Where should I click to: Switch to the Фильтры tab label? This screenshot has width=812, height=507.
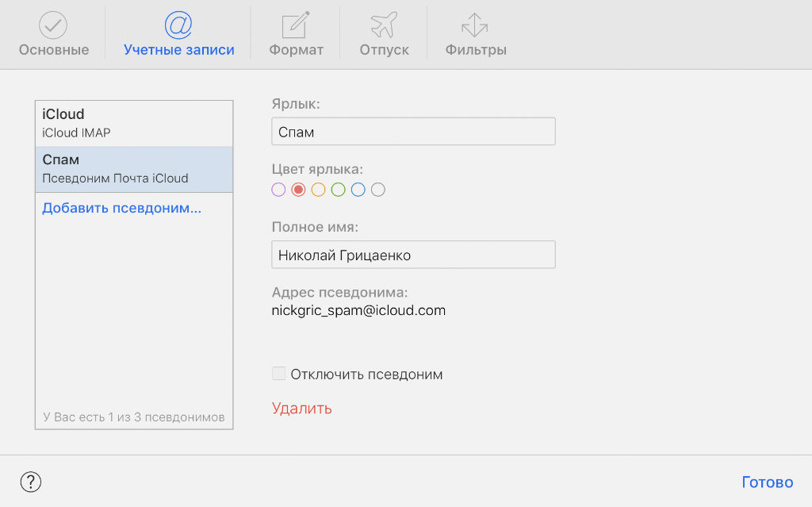click(476, 50)
